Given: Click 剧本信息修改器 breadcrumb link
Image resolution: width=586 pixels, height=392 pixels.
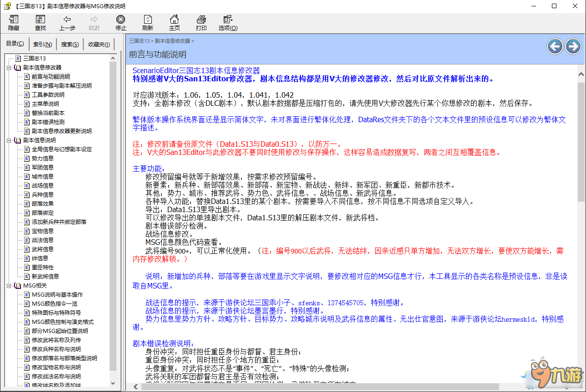Looking at the screenshot, I should [172, 41].
